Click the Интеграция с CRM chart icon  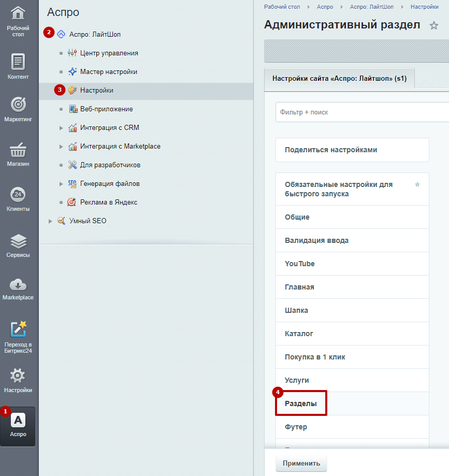point(73,127)
